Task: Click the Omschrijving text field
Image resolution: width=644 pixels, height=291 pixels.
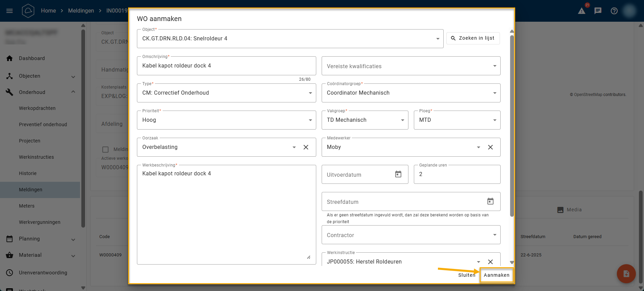Action: 226,66
